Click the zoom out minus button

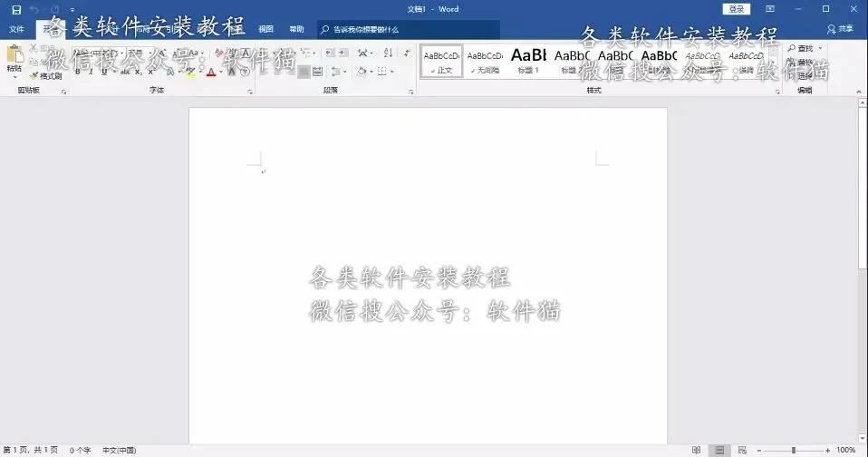coord(759,451)
